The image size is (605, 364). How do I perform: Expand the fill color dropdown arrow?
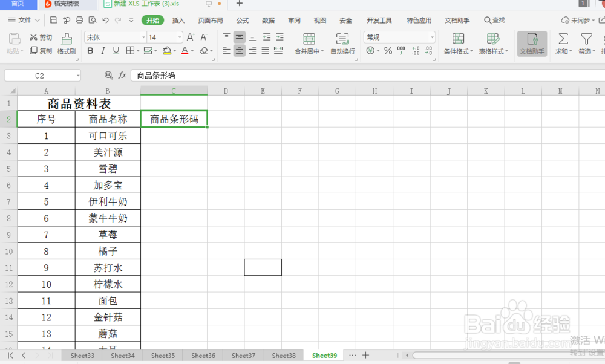pos(175,51)
